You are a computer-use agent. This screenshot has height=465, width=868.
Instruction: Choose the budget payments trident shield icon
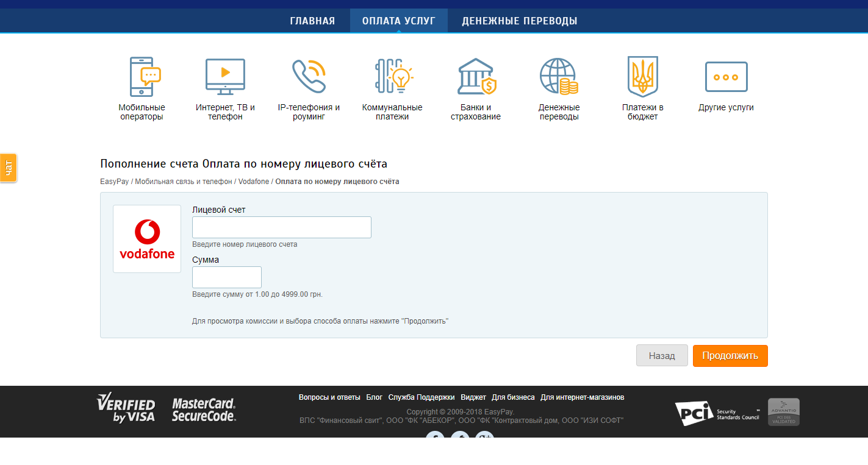(x=643, y=76)
